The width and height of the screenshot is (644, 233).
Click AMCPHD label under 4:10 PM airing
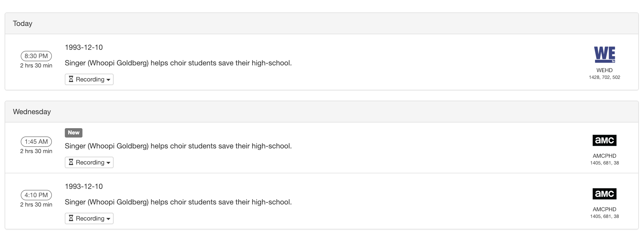[604, 209]
